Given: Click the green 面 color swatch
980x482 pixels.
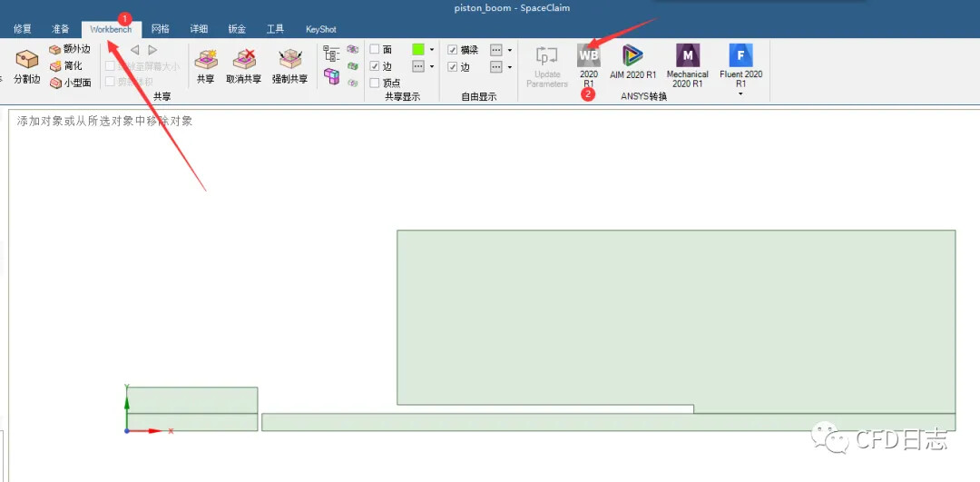Looking at the screenshot, I should tap(418, 50).
